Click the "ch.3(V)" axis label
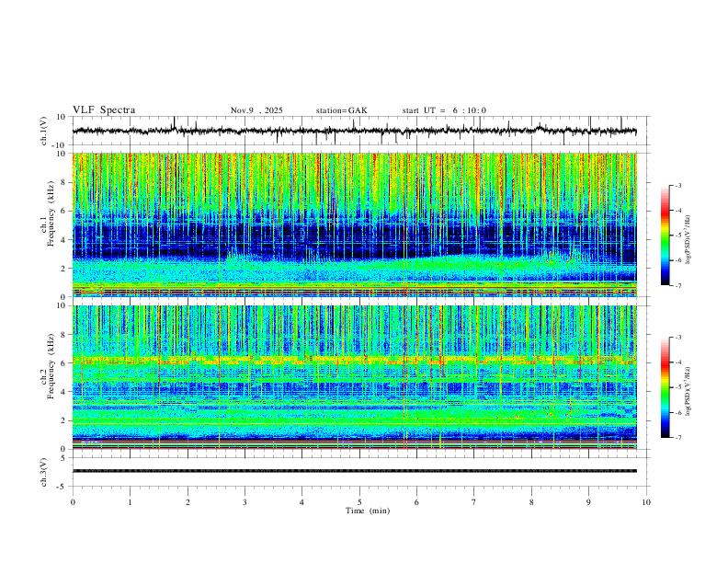The height and width of the screenshot is (563, 728). pyautogui.click(x=44, y=472)
